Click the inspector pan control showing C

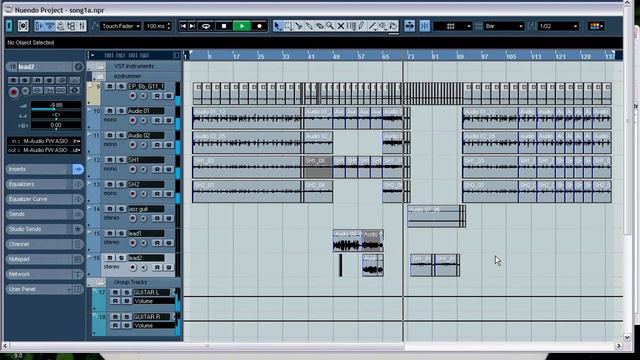point(56,116)
